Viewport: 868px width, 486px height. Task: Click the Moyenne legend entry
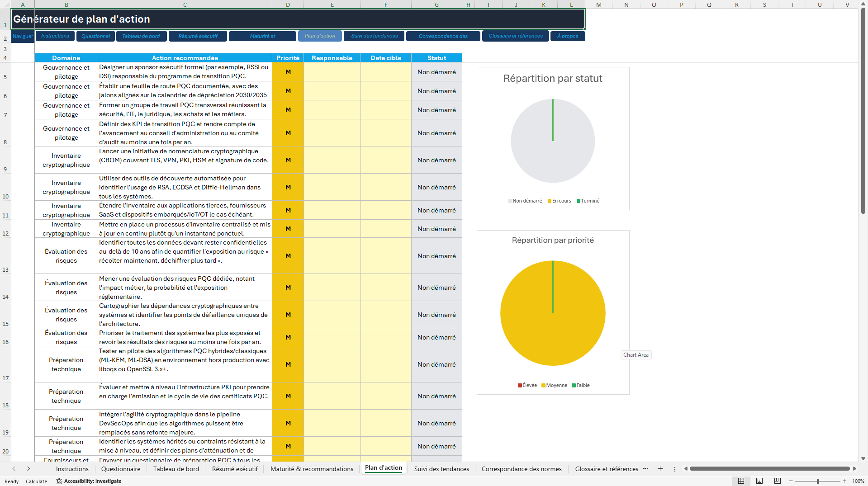click(554, 386)
